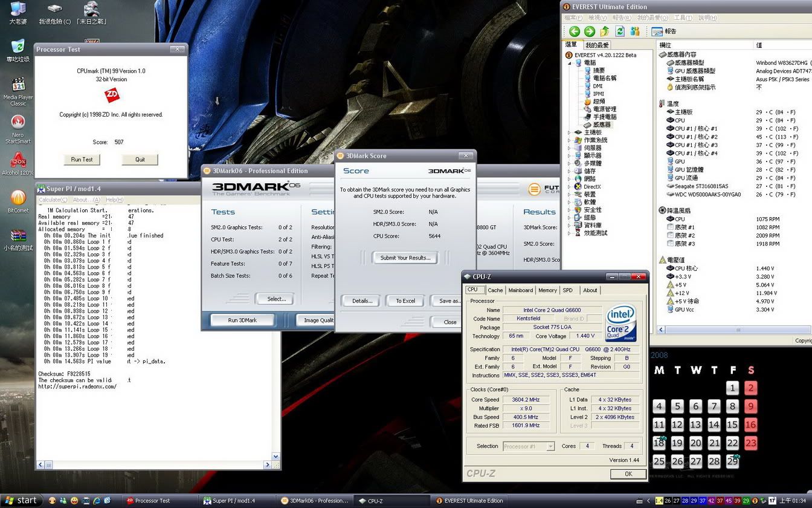Viewport: 812px width, 508px height.
Task: Open Nero StartSmart desktop icon
Action: [18, 129]
